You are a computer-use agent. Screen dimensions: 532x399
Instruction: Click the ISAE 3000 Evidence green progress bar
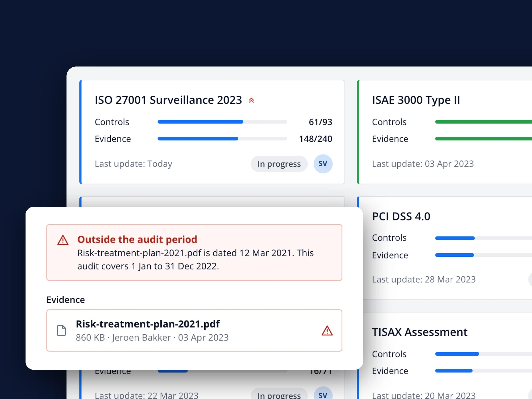coord(483,139)
